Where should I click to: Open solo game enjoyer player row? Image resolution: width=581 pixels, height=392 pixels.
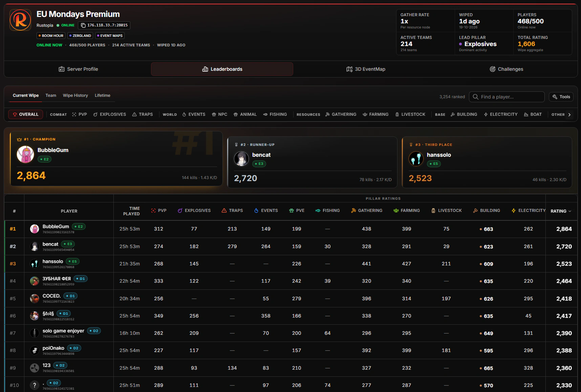[x=291, y=333]
